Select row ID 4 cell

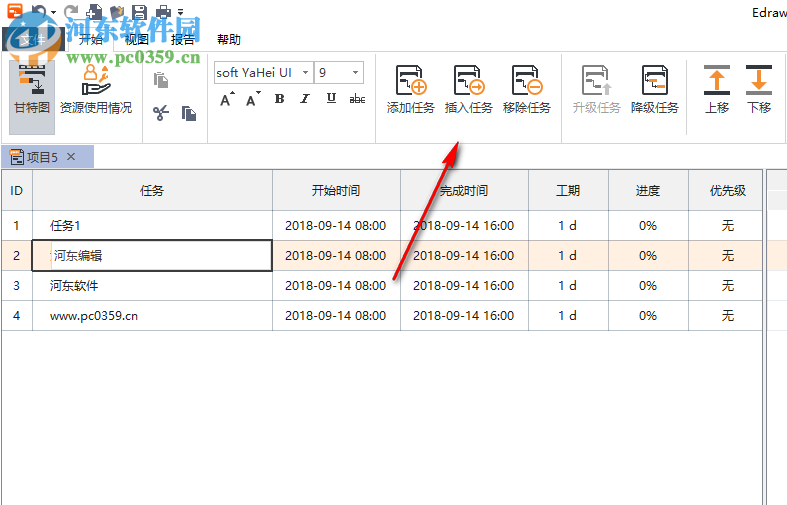click(17, 316)
